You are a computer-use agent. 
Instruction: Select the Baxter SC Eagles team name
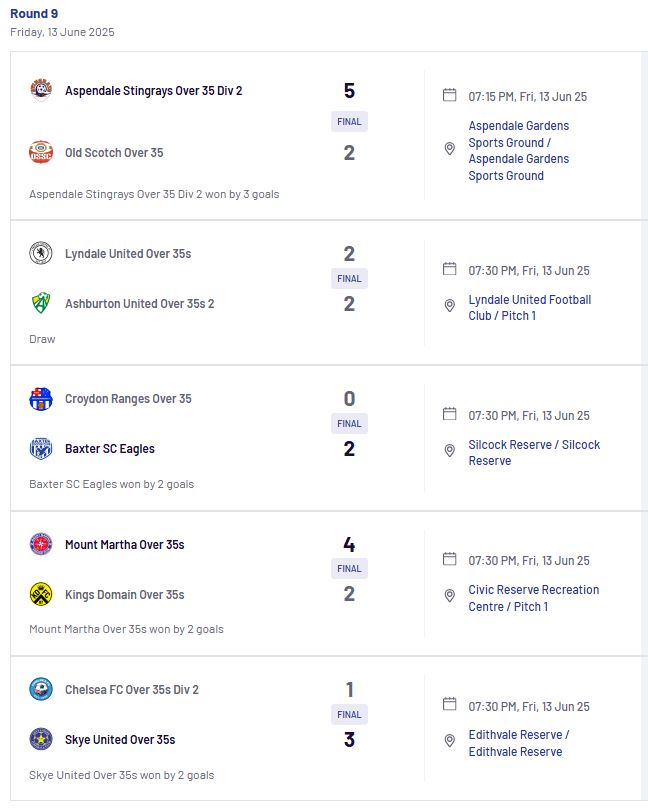110,449
